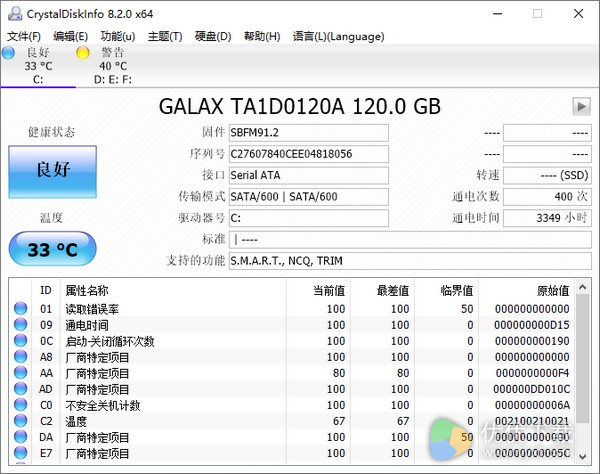
Task: Click the rotation rate field ---- (SSD)
Action: (x=547, y=176)
